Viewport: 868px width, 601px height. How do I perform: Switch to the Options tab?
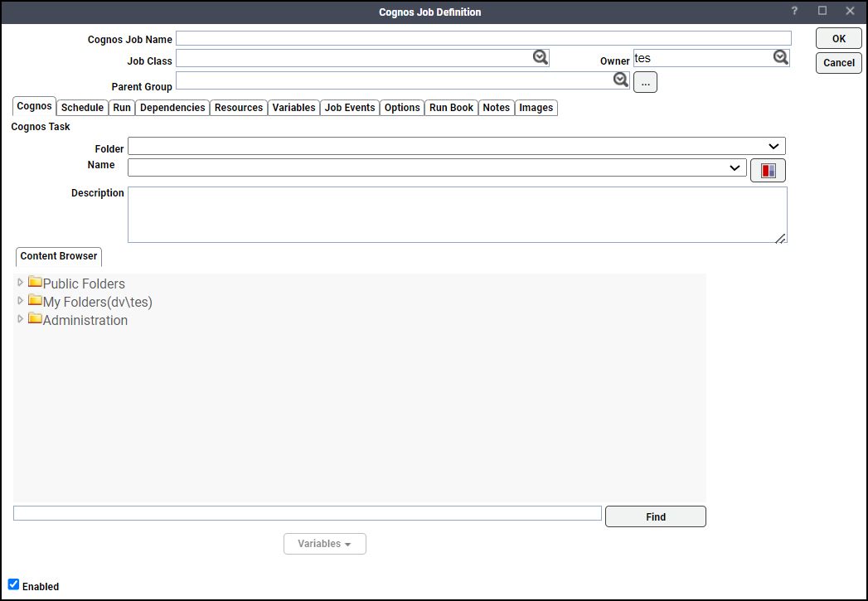[402, 108]
